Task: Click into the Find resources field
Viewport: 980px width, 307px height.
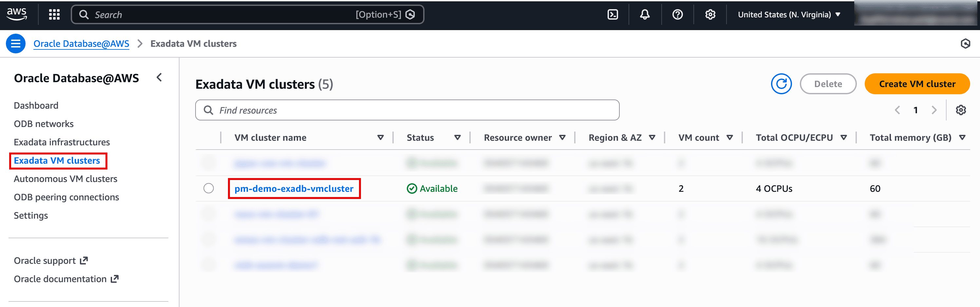Action: click(x=407, y=110)
